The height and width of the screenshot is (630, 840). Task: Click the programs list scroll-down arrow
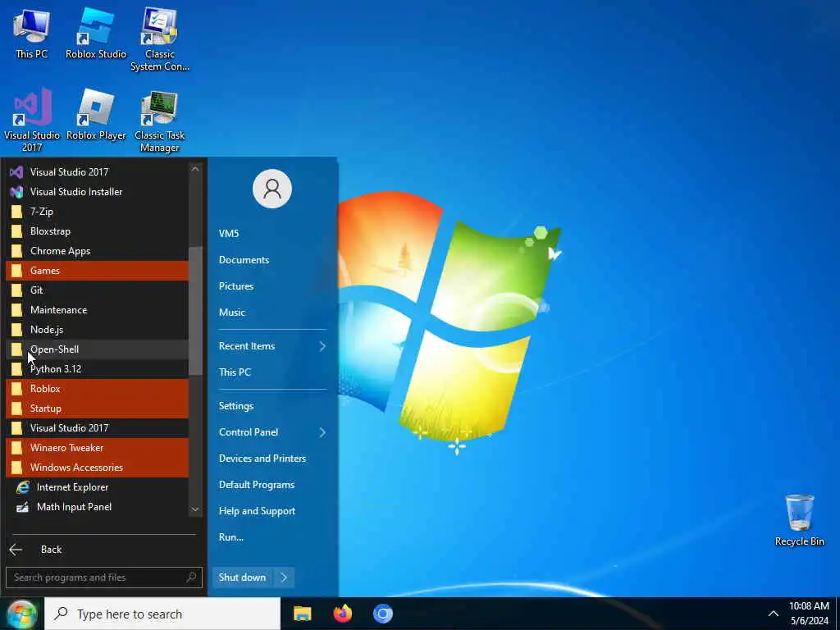tap(195, 509)
